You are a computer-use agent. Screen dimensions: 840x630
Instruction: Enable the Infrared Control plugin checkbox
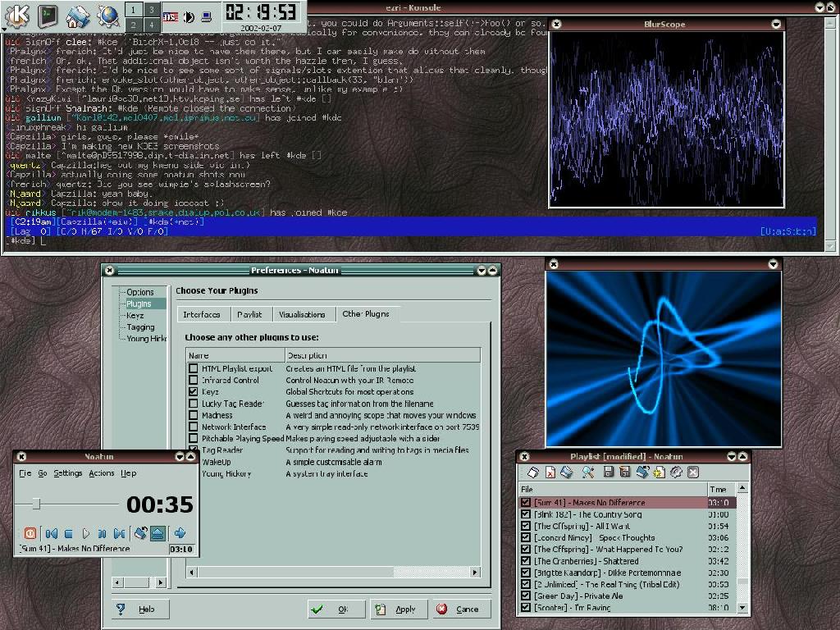coord(194,380)
